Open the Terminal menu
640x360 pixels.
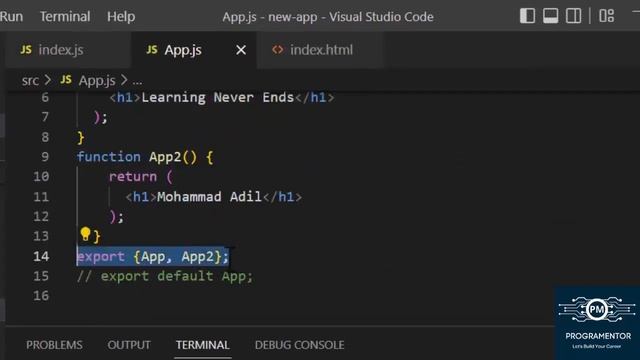coord(65,17)
